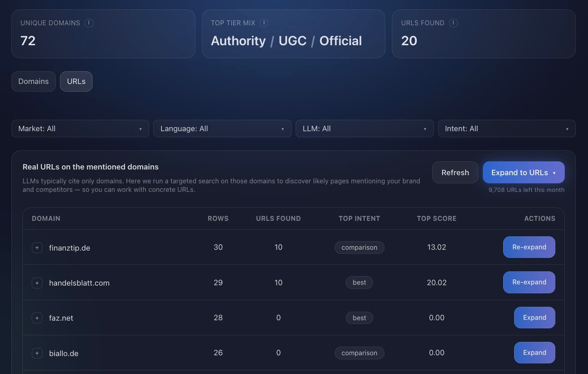Expand the finanztip.de row
588x374 pixels.
(37, 247)
